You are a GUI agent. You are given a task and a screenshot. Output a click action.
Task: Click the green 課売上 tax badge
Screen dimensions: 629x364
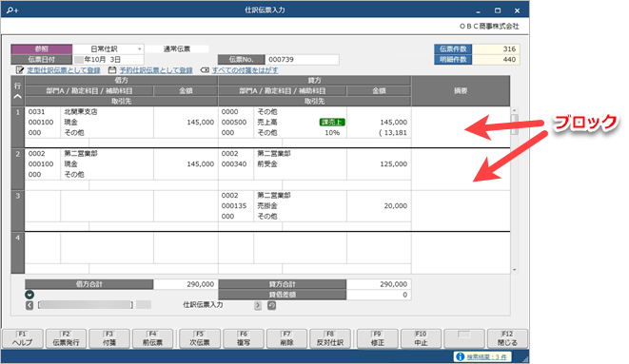click(332, 123)
